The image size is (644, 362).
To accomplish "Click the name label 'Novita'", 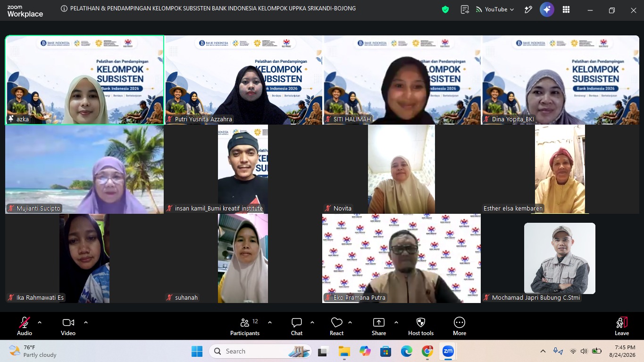I will pos(343,208).
